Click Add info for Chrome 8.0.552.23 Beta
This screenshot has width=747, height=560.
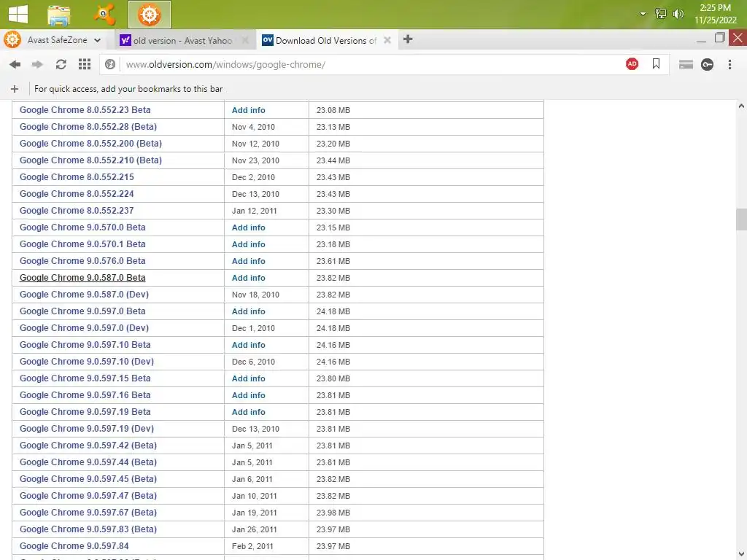click(x=248, y=110)
